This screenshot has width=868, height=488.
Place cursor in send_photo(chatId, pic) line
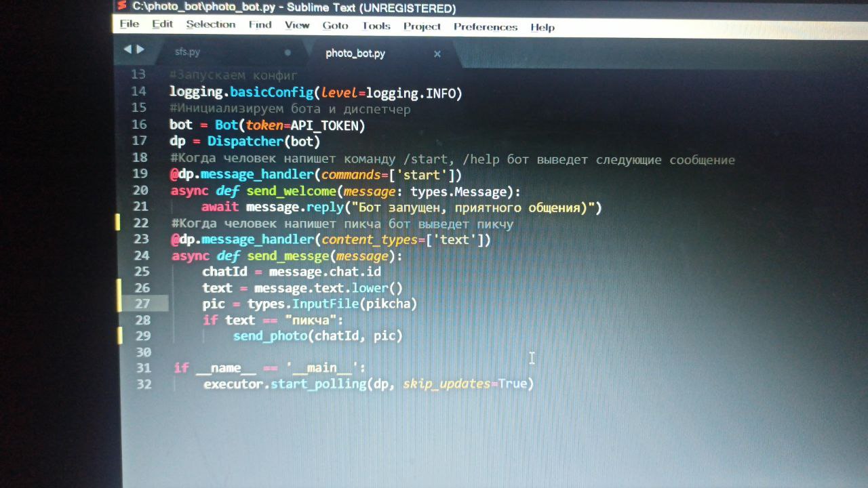click(318, 336)
